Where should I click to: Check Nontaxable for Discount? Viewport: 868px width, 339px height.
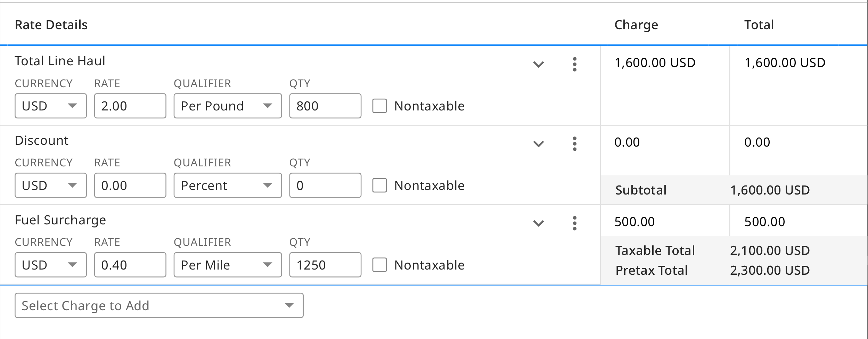point(379,185)
